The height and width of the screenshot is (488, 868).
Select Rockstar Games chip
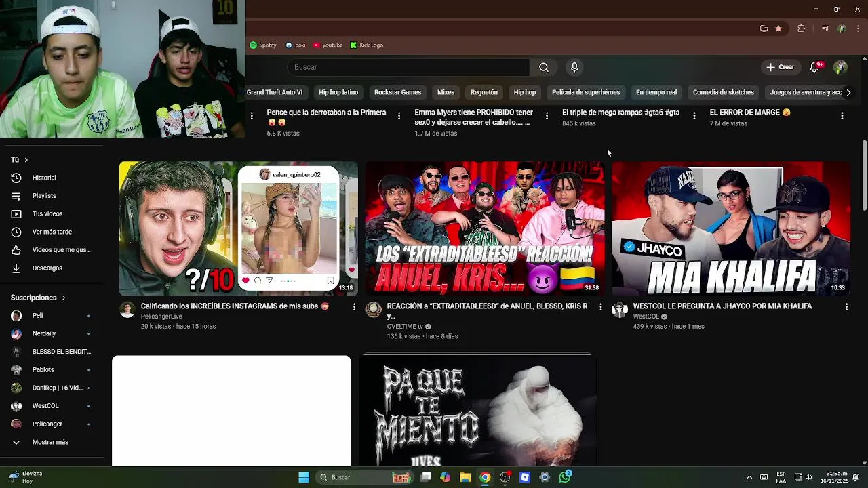pyautogui.click(x=397, y=92)
